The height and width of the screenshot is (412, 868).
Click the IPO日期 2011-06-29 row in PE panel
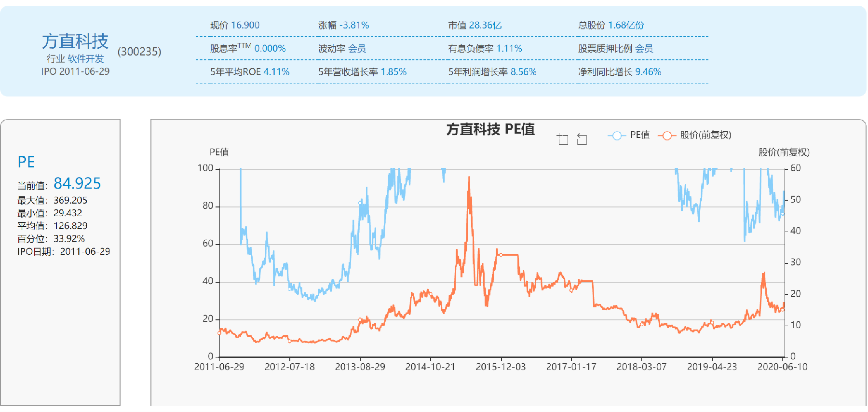(64, 252)
